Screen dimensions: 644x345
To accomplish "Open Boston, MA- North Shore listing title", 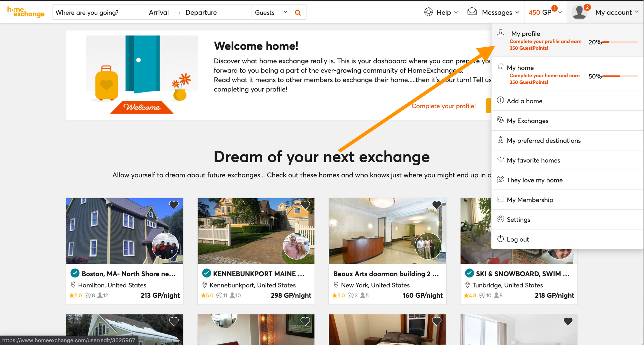I will point(128,274).
